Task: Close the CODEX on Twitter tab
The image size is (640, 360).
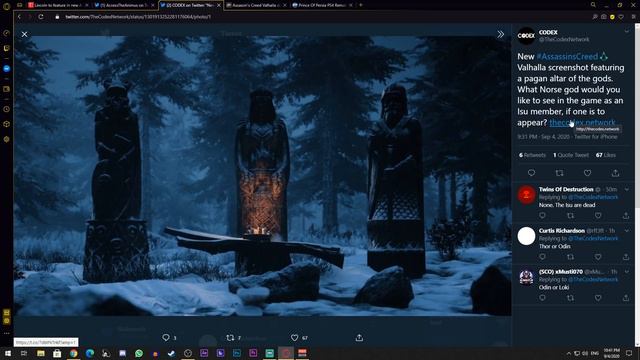Action: (x=219, y=5)
